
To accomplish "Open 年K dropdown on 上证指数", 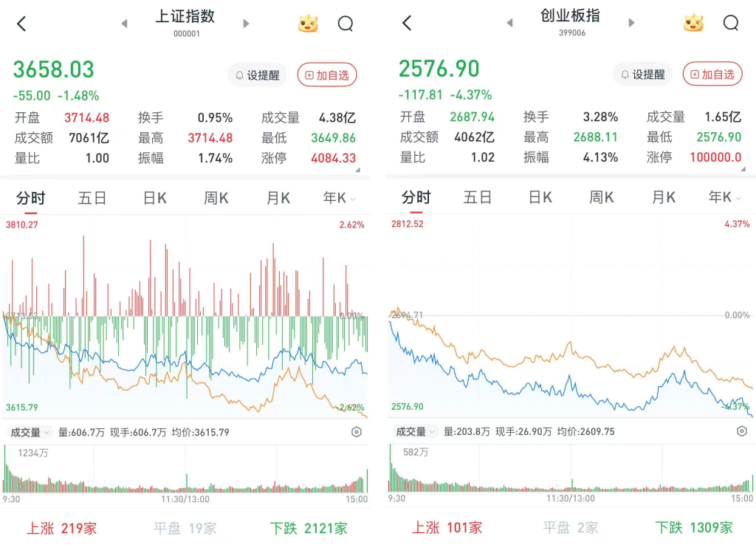I will pos(339,198).
